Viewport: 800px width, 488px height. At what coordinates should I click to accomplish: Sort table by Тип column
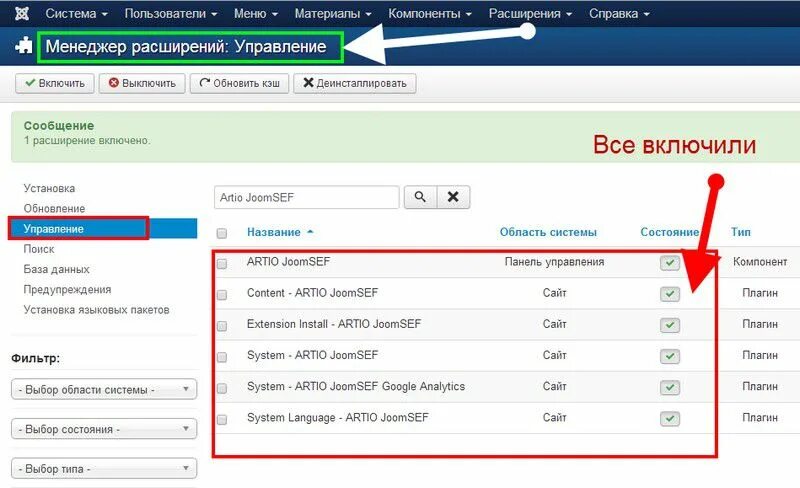click(x=740, y=232)
